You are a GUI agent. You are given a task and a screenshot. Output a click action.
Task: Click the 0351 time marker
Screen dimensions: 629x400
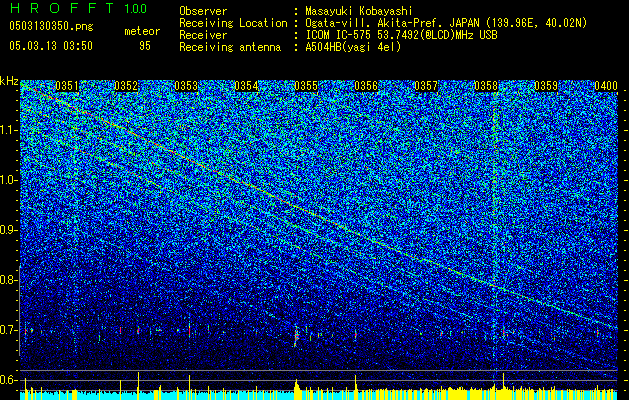67,86
